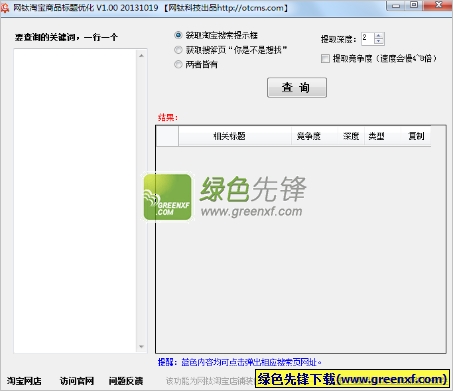The image size is (453, 391).
Task: Sort results by 竞争度 column header
Action: (x=315, y=136)
